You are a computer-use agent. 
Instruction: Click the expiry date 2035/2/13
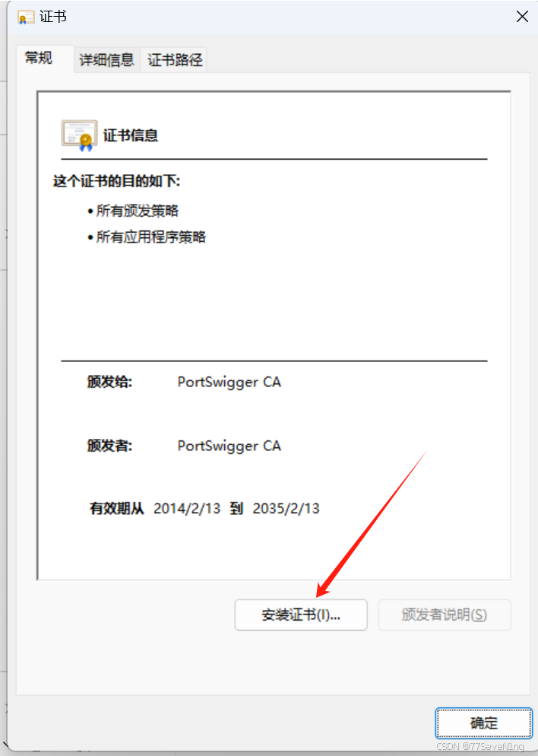click(x=286, y=508)
